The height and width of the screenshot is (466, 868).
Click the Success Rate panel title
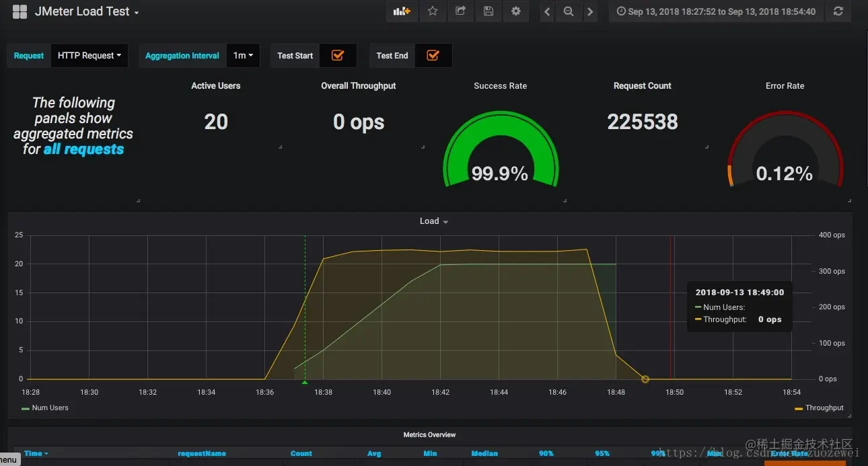coord(500,85)
